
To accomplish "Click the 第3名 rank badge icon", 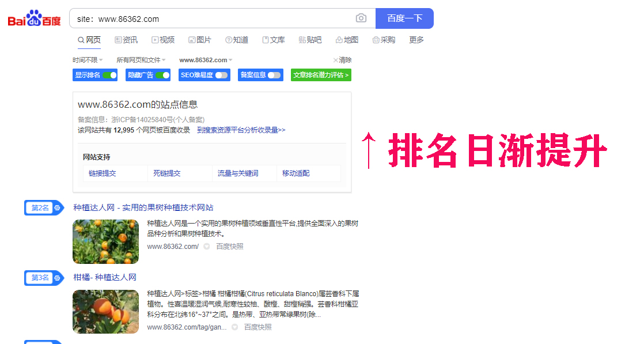I will [x=57, y=278].
